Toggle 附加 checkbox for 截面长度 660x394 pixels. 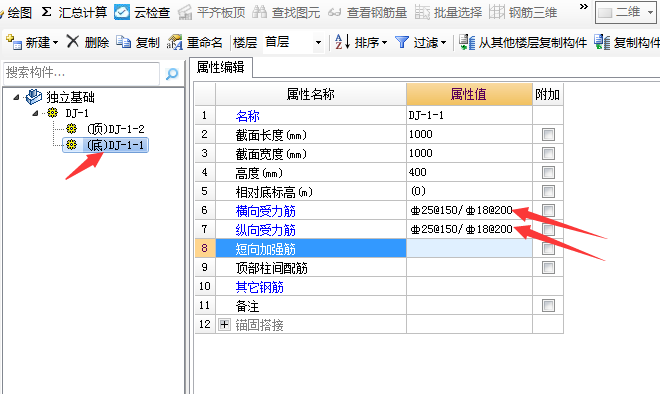click(548, 135)
